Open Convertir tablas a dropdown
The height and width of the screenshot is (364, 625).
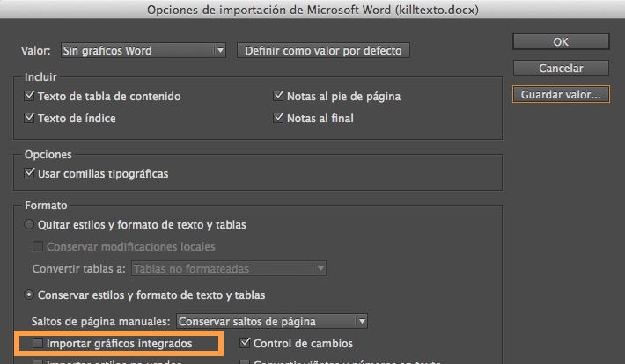click(x=229, y=268)
